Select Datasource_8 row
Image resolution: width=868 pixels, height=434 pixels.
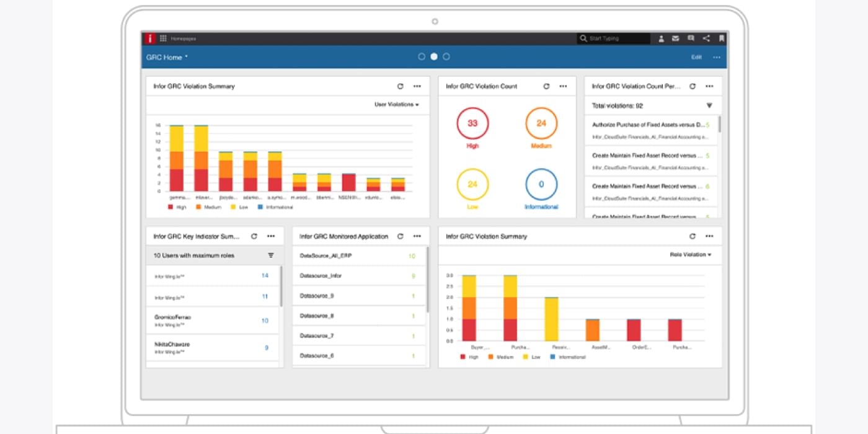359,316
